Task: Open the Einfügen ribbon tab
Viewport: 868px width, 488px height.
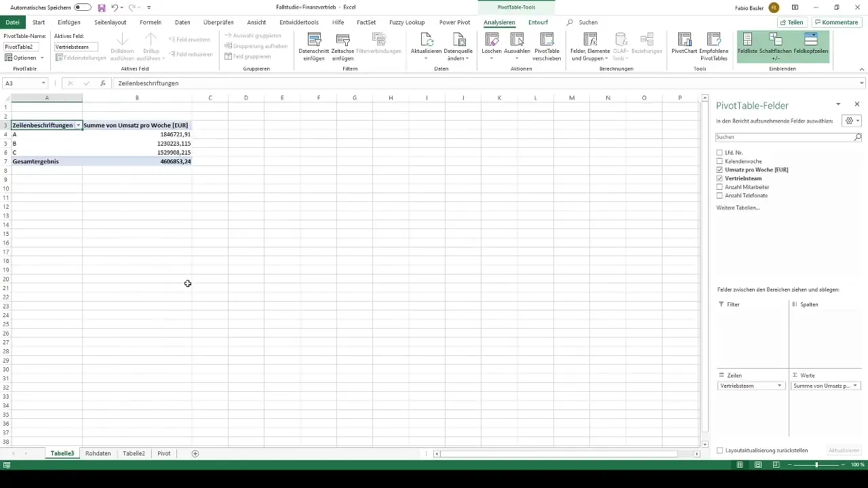Action: pyautogui.click(x=69, y=22)
